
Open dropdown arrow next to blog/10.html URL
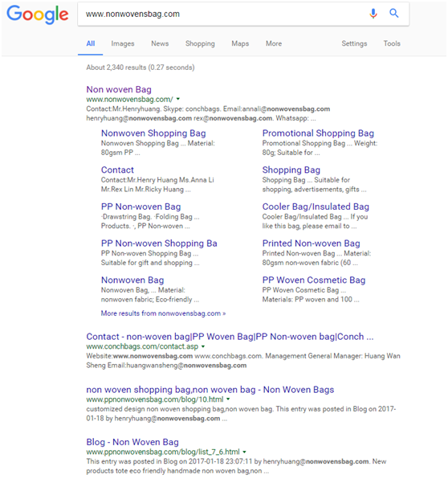(228, 399)
